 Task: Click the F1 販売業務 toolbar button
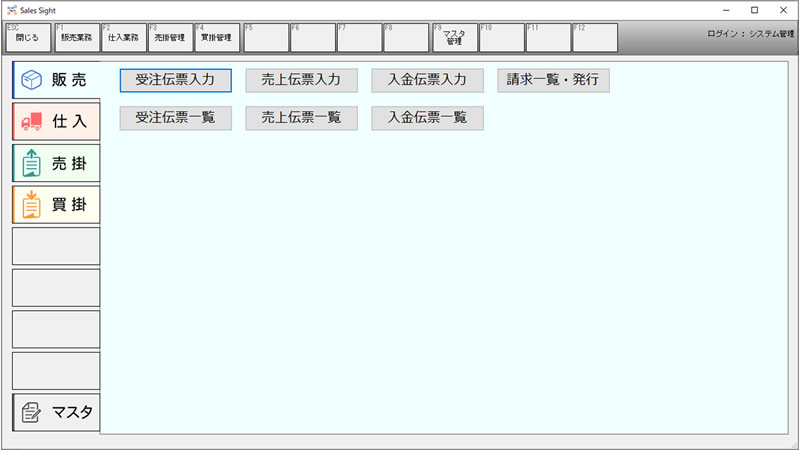click(77, 37)
